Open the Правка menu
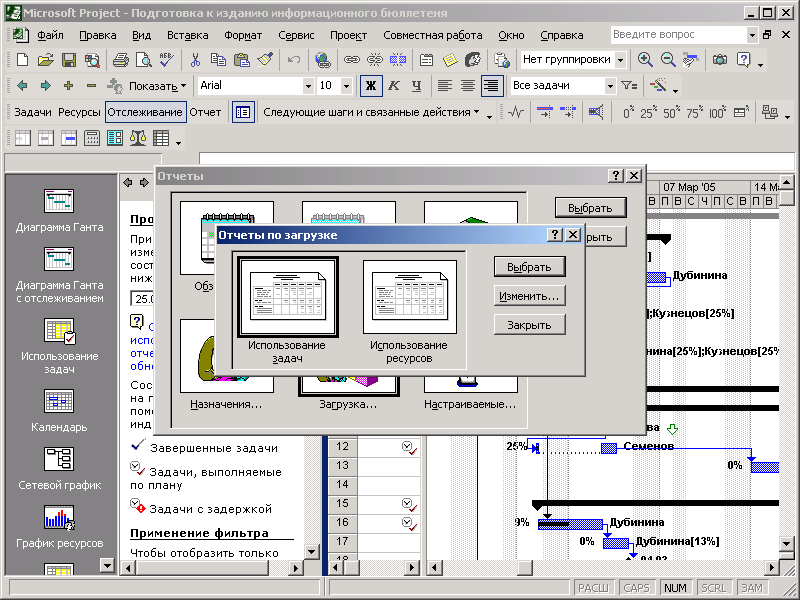Image resolution: width=800 pixels, height=600 pixels. 97,35
